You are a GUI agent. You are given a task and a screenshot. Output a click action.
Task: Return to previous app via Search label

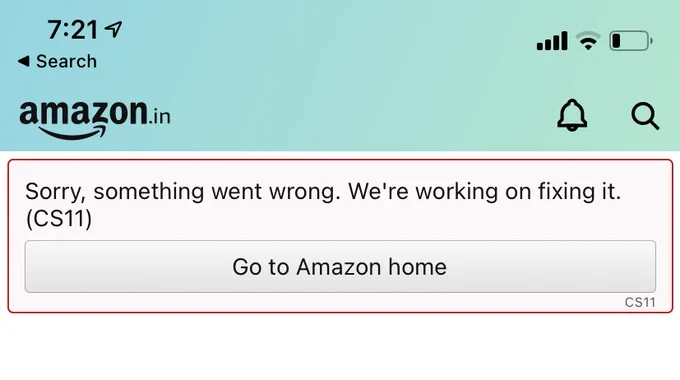66,61
